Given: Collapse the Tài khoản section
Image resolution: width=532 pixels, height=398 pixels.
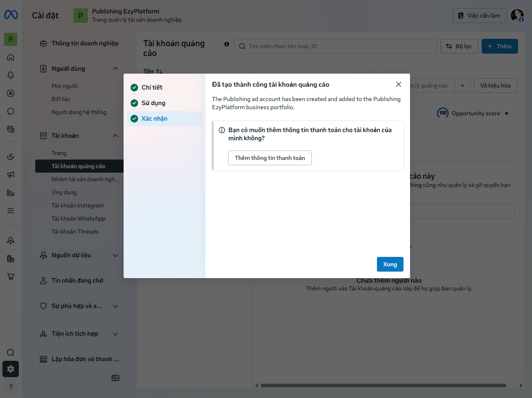Looking at the screenshot, I should pyautogui.click(x=115, y=136).
